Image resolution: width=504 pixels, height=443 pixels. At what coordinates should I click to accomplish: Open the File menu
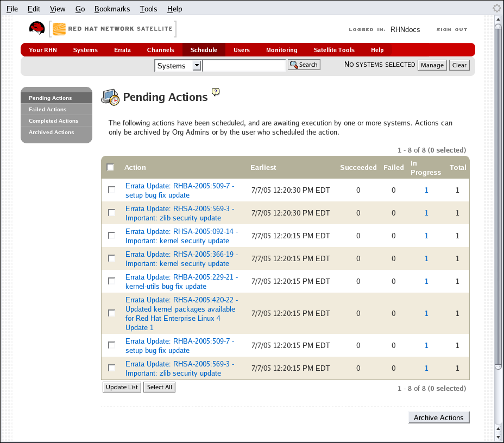(x=12, y=9)
